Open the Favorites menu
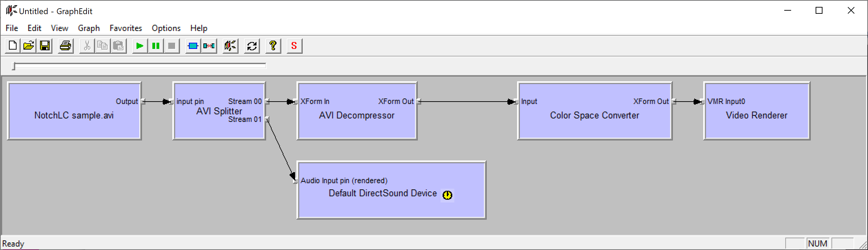 click(125, 28)
